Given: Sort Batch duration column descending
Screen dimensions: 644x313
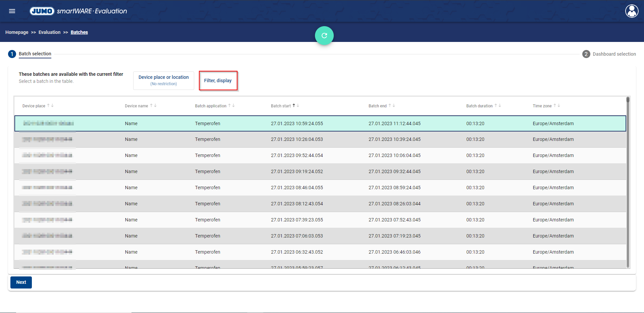Looking at the screenshot, I should point(500,105).
